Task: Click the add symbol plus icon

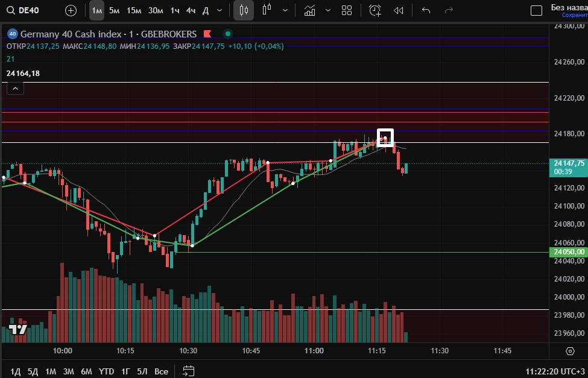Action: tap(71, 10)
